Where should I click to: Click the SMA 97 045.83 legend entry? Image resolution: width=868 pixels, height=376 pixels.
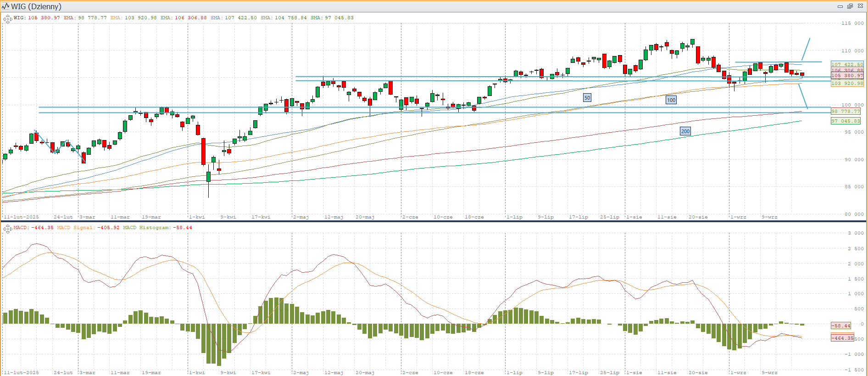(x=332, y=18)
